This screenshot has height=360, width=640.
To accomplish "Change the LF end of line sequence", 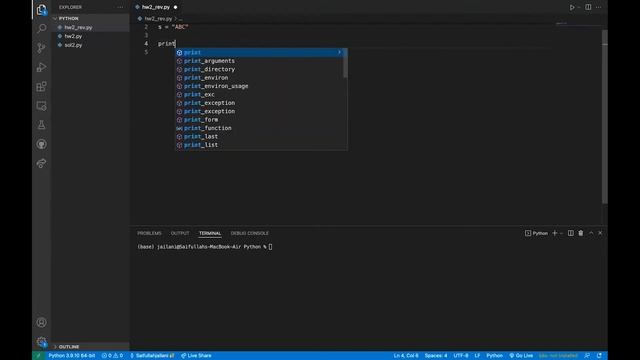I will (x=477, y=356).
